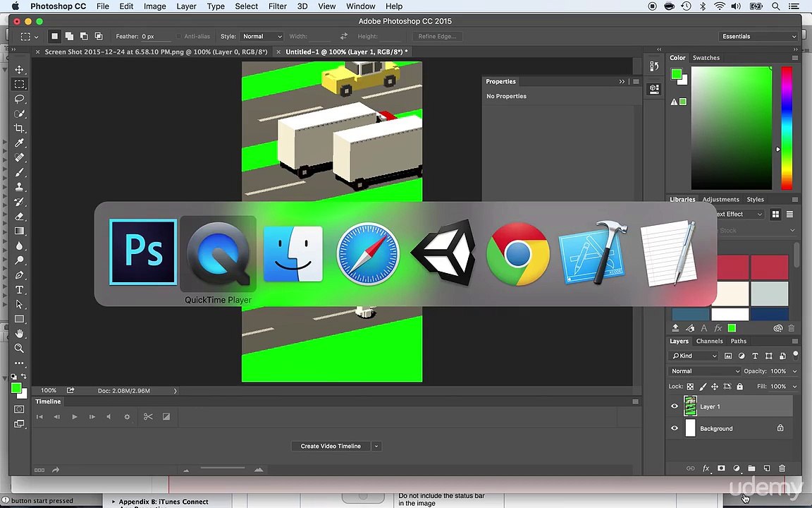Open the Window menu
Viewport: 812px width, 508px height.
360,6
